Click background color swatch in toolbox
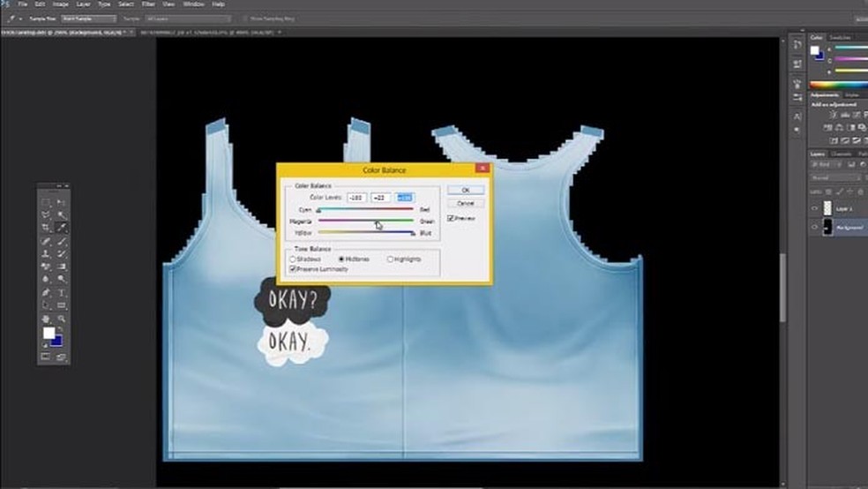Screen dimensions: 868x489 pos(57,342)
